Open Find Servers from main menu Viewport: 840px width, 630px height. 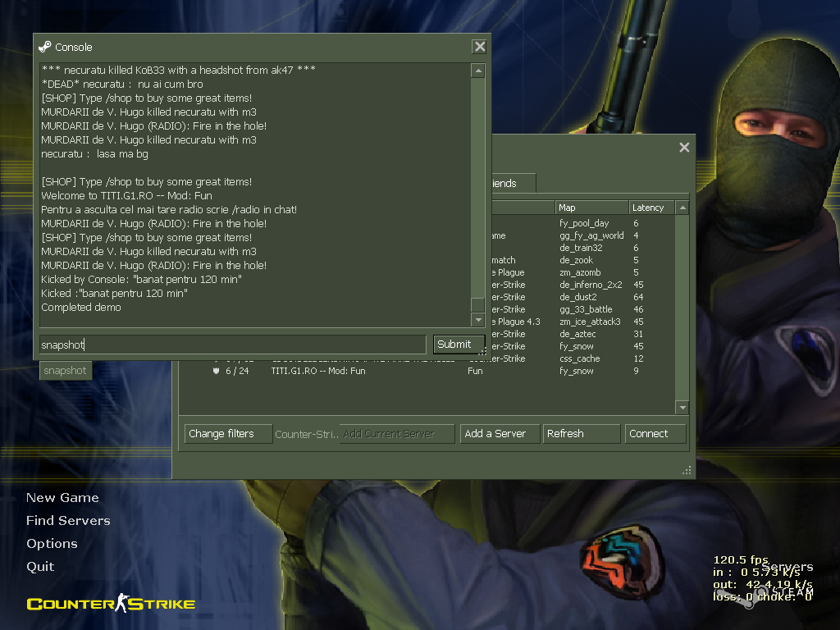click(69, 521)
